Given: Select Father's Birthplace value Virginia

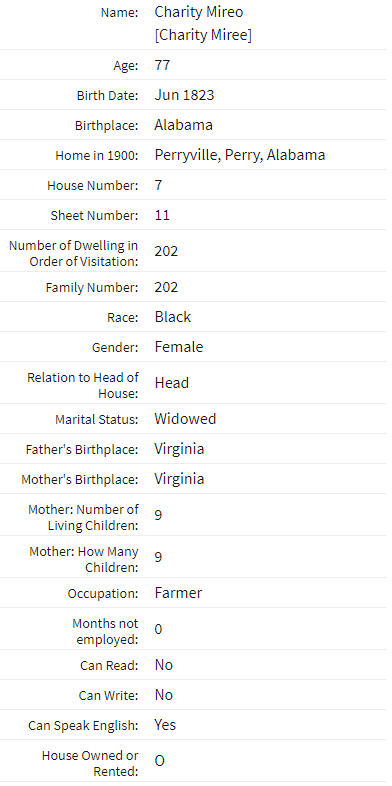Looking at the screenshot, I should (179, 449).
